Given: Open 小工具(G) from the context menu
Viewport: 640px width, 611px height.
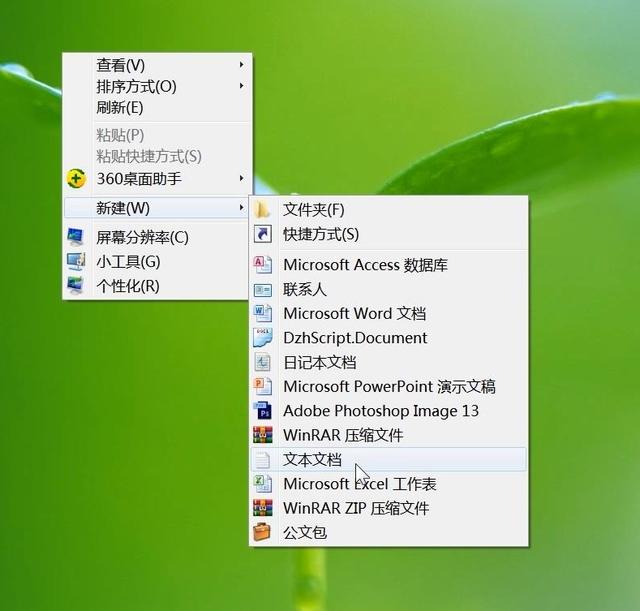Looking at the screenshot, I should click(x=157, y=262).
